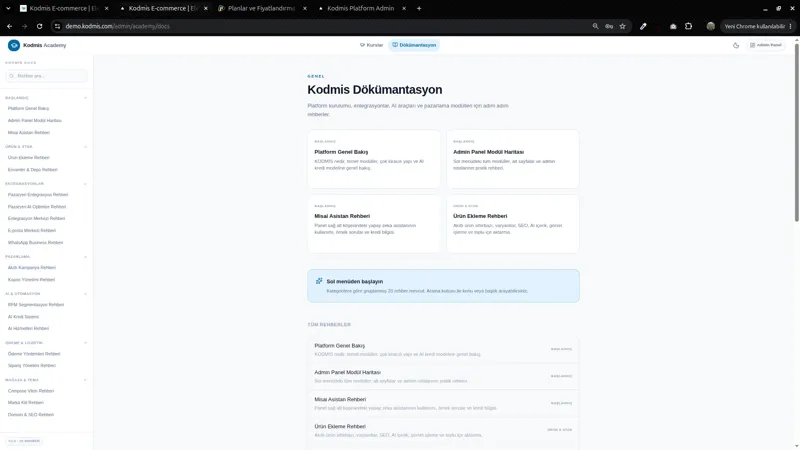Select the Dökümantasyon tab
Viewport: 800px width, 450px height.
click(414, 45)
